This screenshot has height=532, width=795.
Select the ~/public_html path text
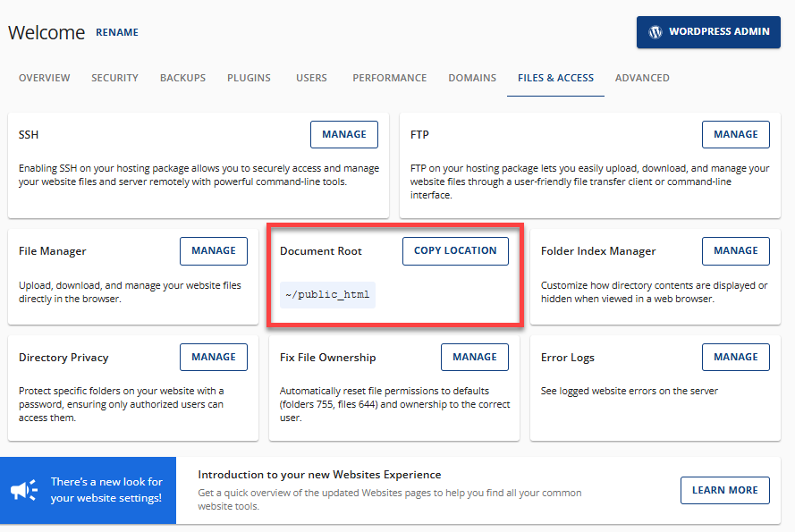coord(327,294)
